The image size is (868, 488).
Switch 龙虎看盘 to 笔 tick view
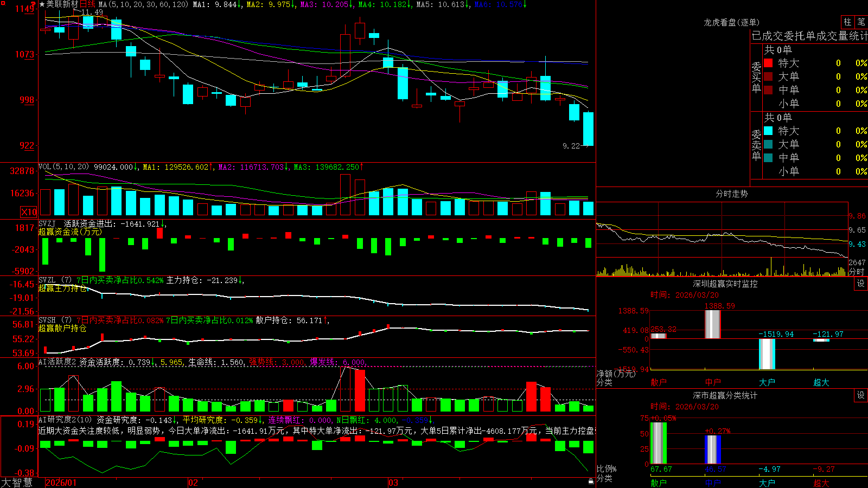point(861,22)
